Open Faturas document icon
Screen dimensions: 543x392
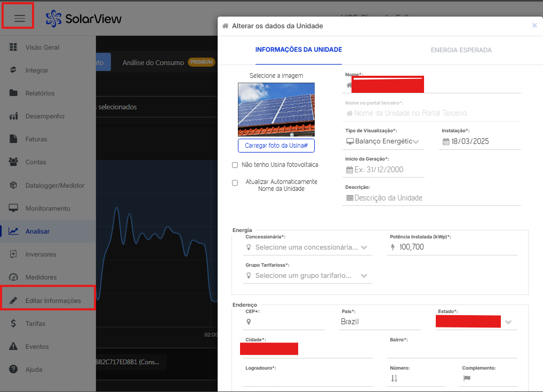pyautogui.click(x=14, y=139)
